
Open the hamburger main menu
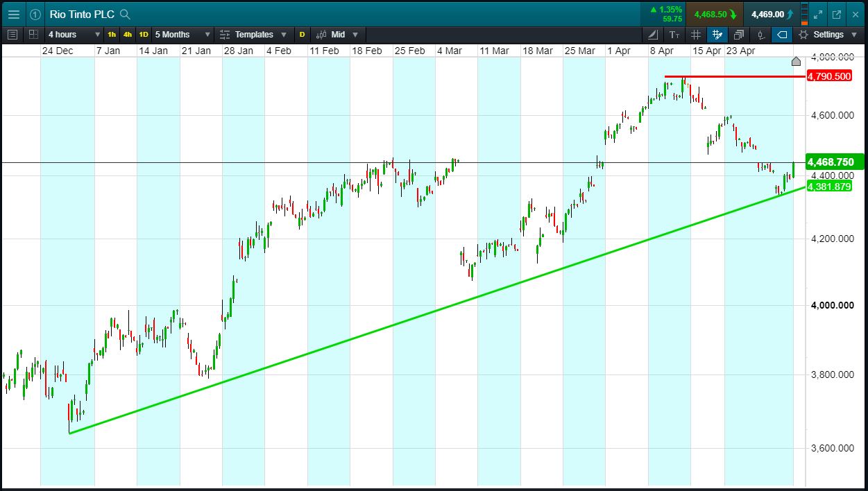click(x=13, y=15)
